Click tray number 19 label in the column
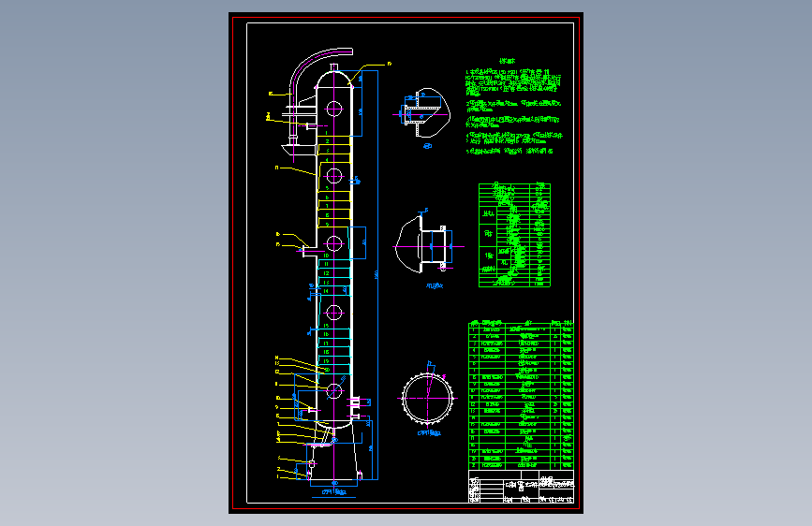 [x=326, y=361]
